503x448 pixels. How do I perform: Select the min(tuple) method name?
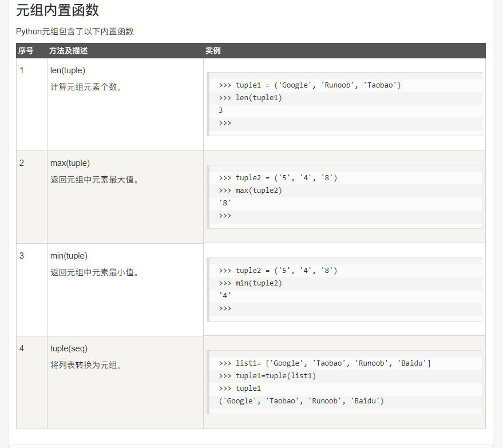(x=69, y=256)
